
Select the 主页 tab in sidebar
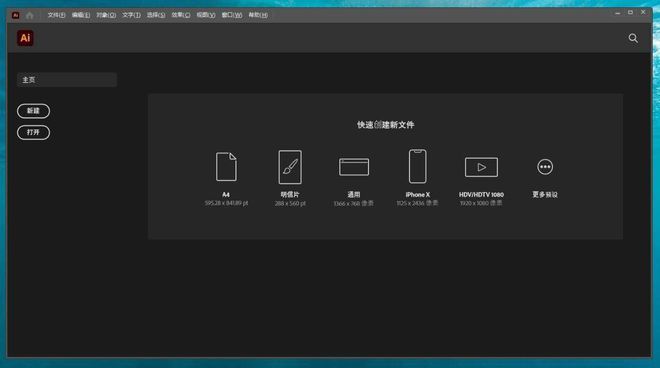point(67,80)
